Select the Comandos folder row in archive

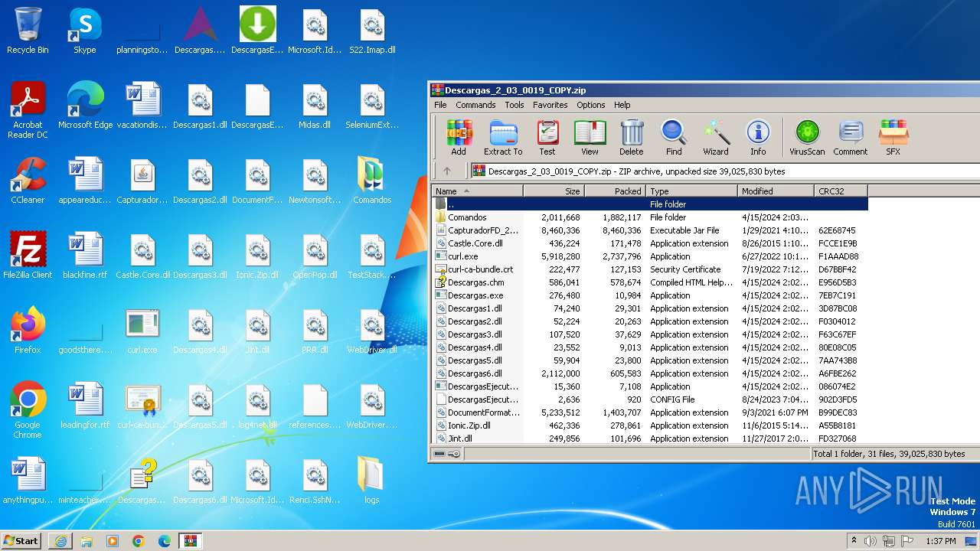(x=651, y=217)
